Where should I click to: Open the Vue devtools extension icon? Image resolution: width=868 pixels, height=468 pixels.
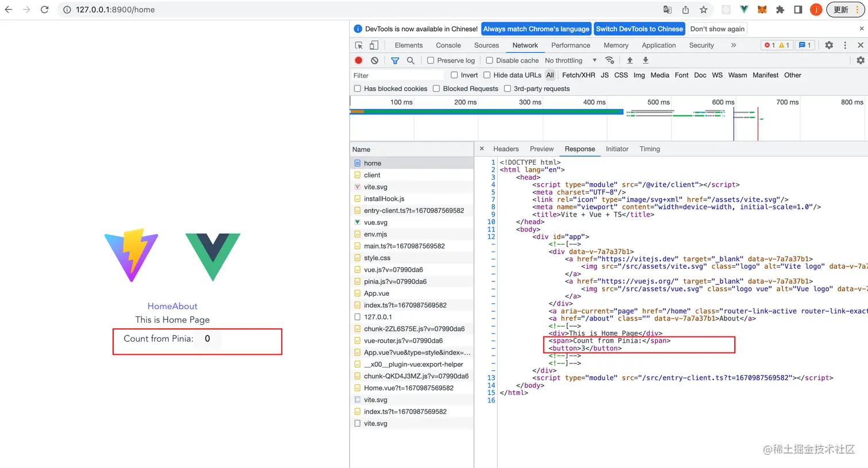744,10
